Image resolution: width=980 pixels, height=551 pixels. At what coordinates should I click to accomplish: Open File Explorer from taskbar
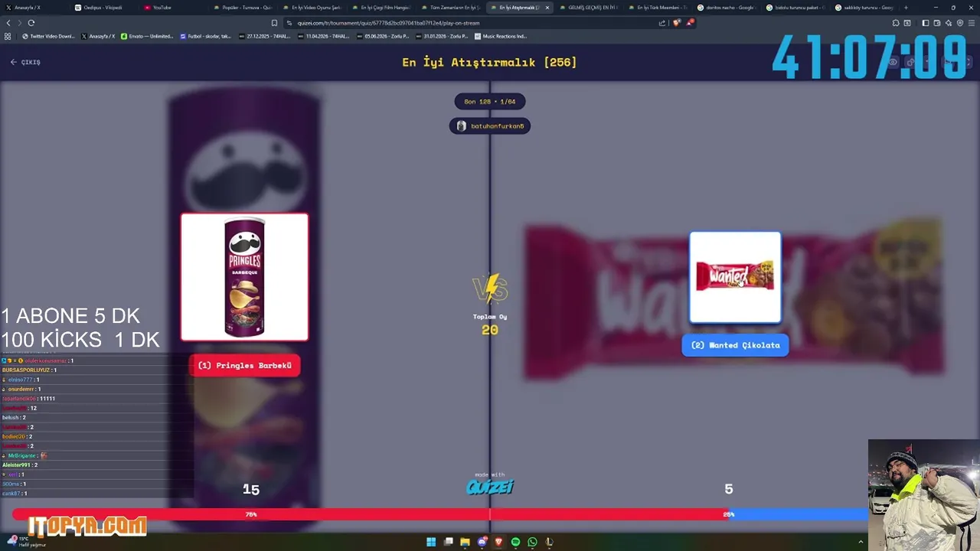465,542
